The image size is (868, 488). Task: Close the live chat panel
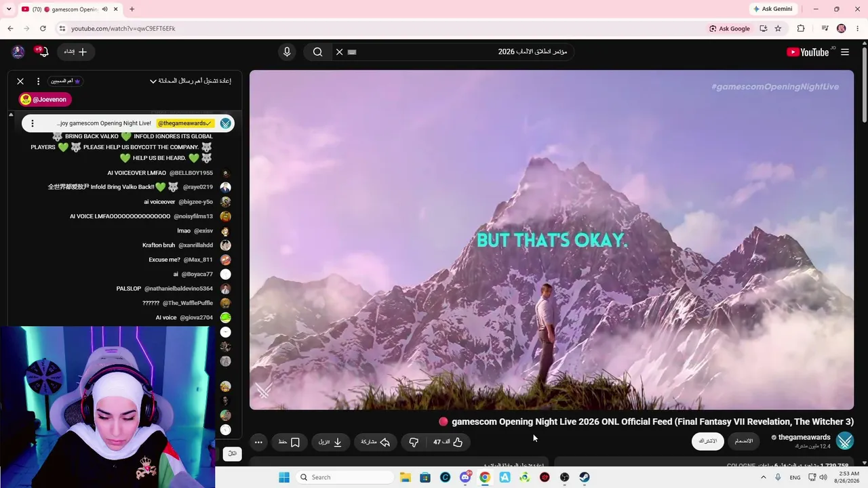pyautogui.click(x=20, y=81)
